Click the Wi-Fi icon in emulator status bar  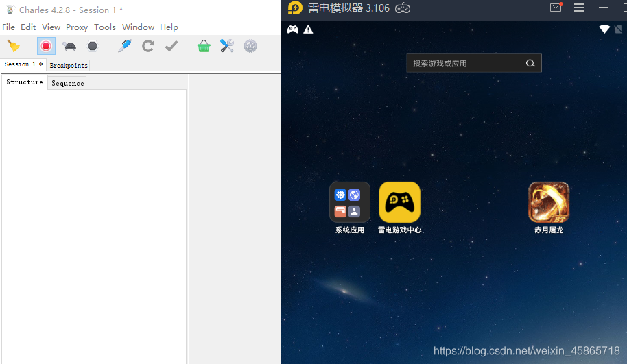pyautogui.click(x=604, y=29)
